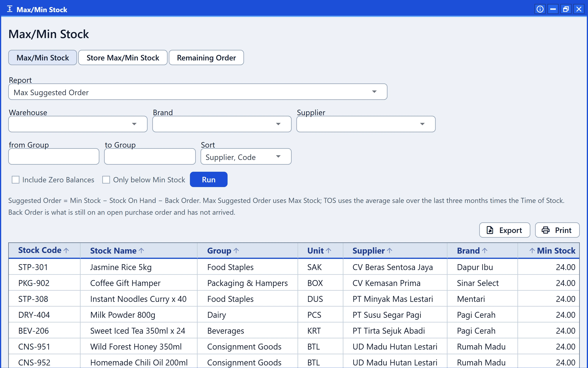Open the Brand filter dropdown
Image resolution: width=588 pixels, height=368 pixels.
pyautogui.click(x=222, y=124)
